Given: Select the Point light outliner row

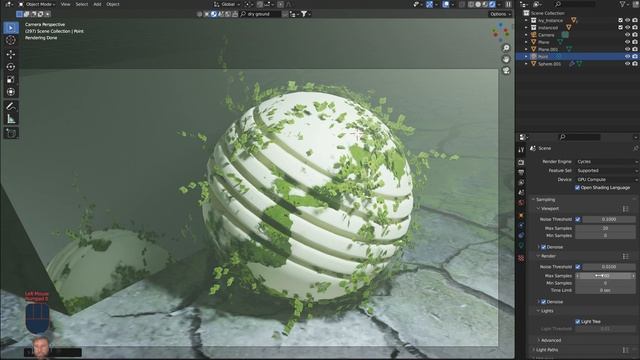Looking at the screenshot, I should (x=577, y=57).
